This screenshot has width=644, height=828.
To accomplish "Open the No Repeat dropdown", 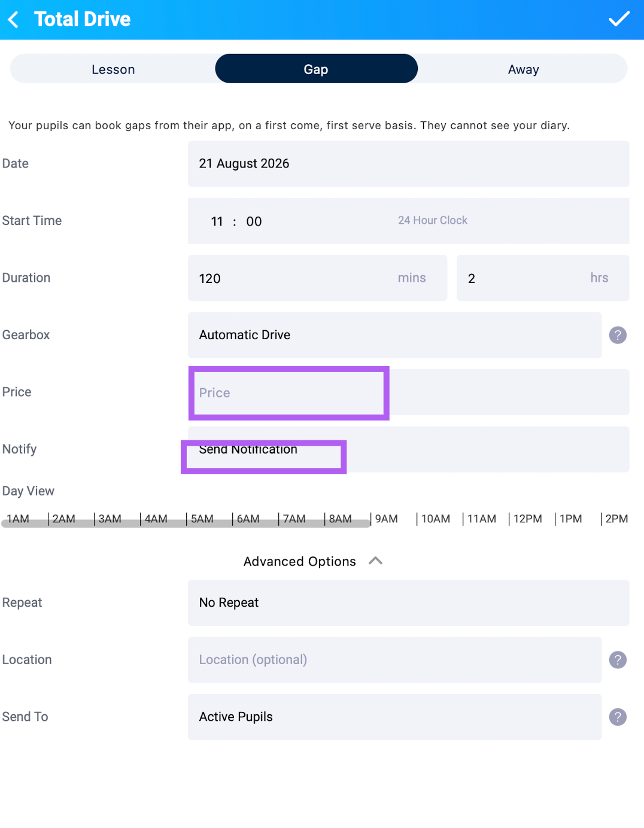I will (x=408, y=602).
